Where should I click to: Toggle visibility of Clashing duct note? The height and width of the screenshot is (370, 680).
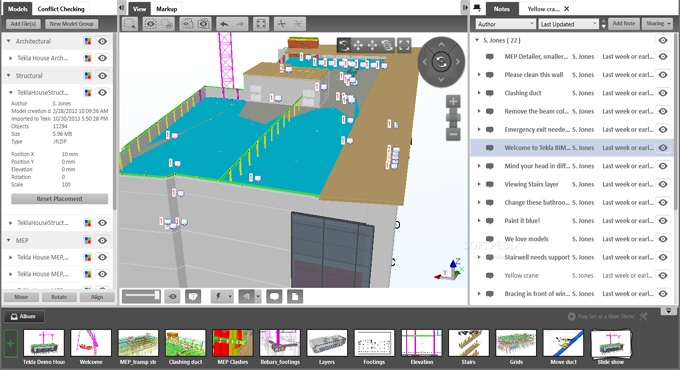click(x=663, y=93)
